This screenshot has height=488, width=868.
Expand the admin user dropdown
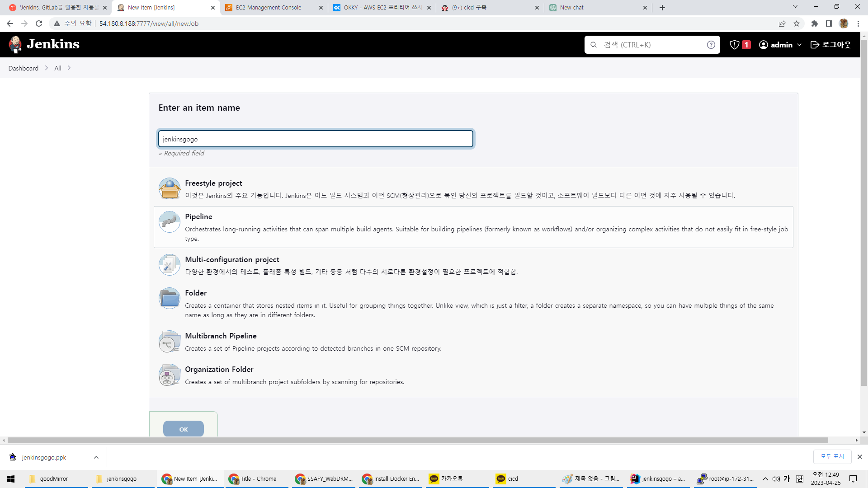[799, 45]
